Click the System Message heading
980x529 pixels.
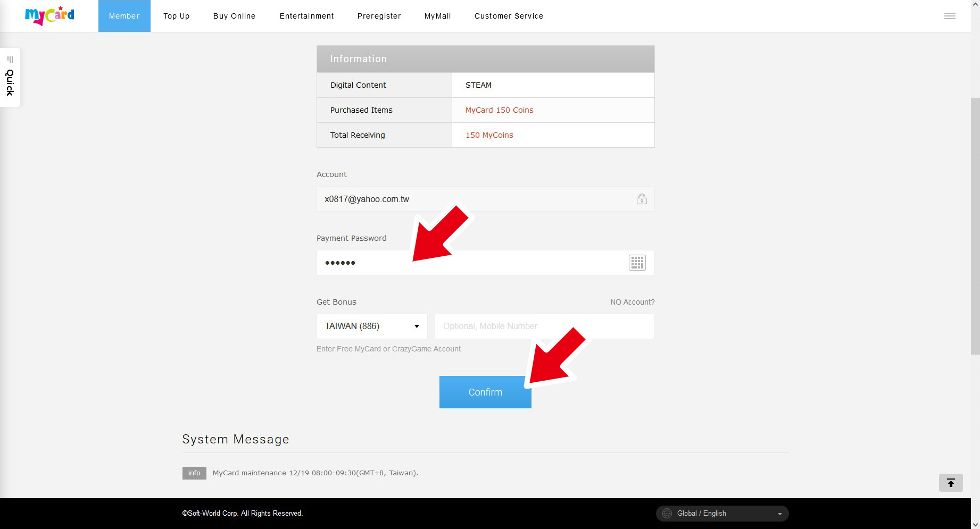236,439
